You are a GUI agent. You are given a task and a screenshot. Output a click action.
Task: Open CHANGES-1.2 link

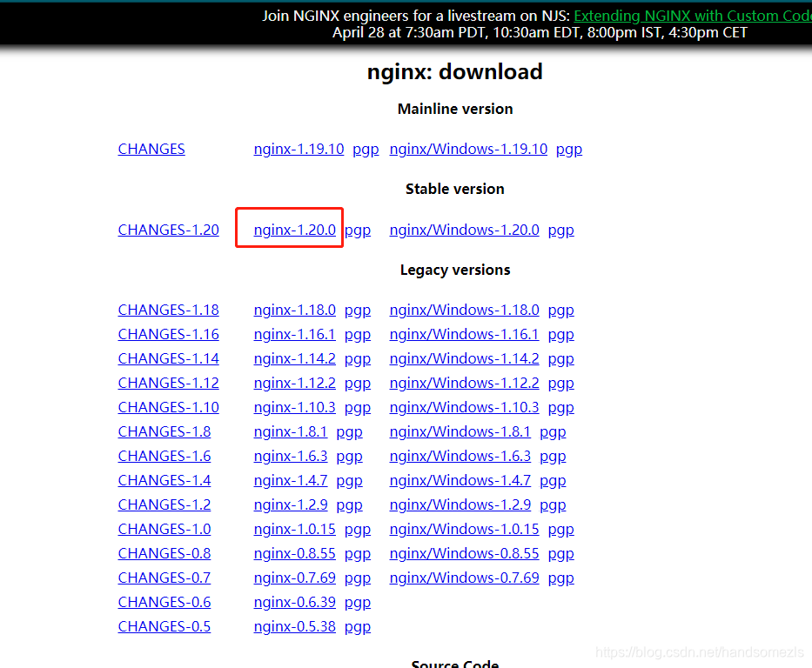pyautogui.click(x=164, y=504)
